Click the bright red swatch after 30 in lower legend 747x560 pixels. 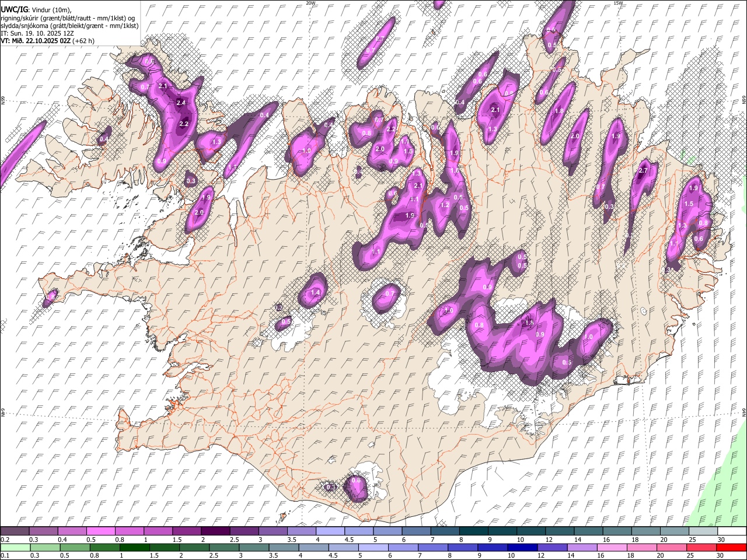[x=731, y=548]
